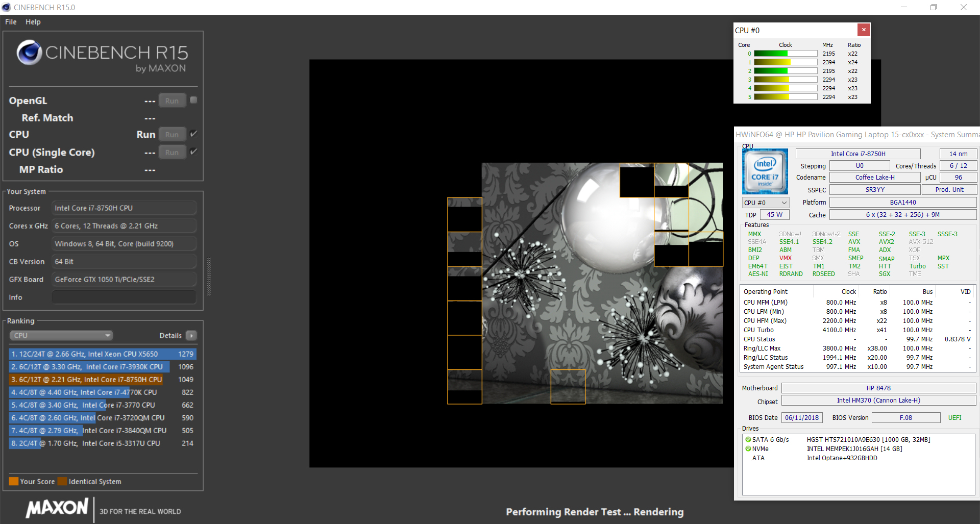Open the ranking type dropdown showing CPU

pyautogui.click(x=61, y=336)
